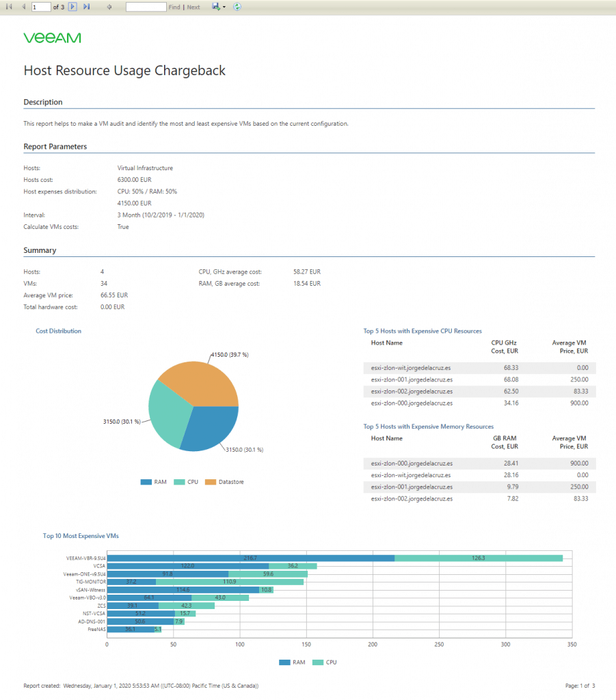Click the RAM average cost '18.54 EUR'
Image resolution: width=616 pixels, height=700 pixels.
coord(307,284)
